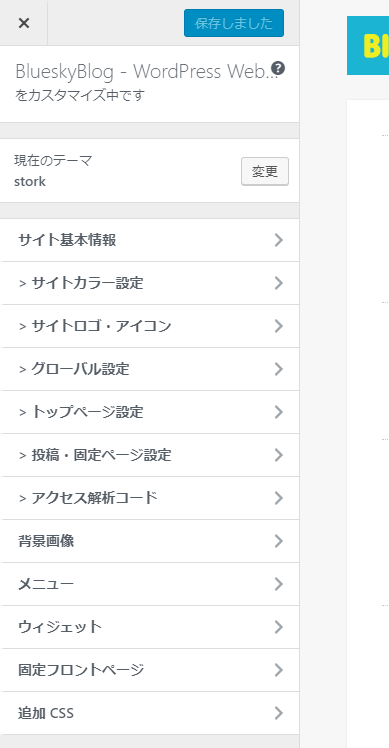Open the トップページ設定 panel
Viewport: 389px width, 748px height.
coord(150,412)
